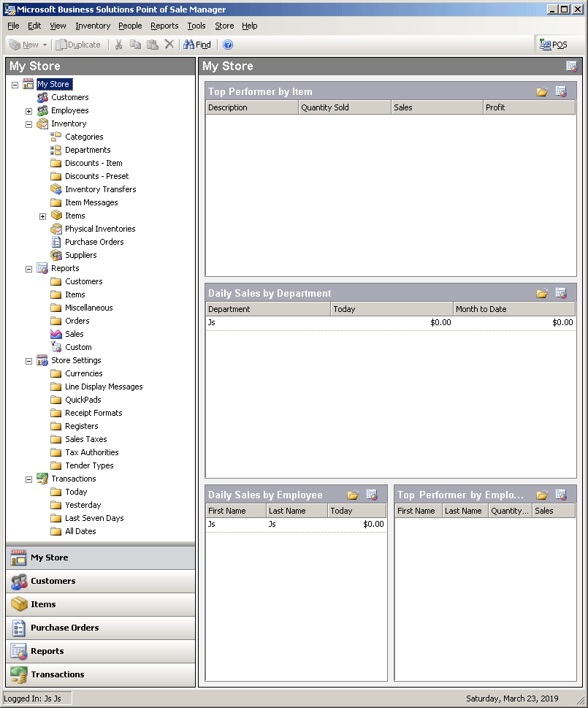
Task: Open the Inventory menu
Action: click(x=93, y=26)
